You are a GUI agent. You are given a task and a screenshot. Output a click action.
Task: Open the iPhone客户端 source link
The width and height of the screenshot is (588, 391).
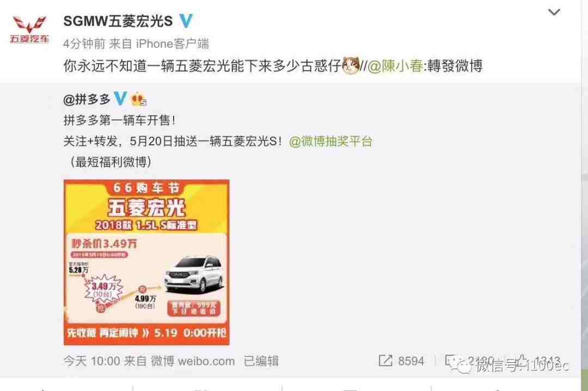[172, 44]
